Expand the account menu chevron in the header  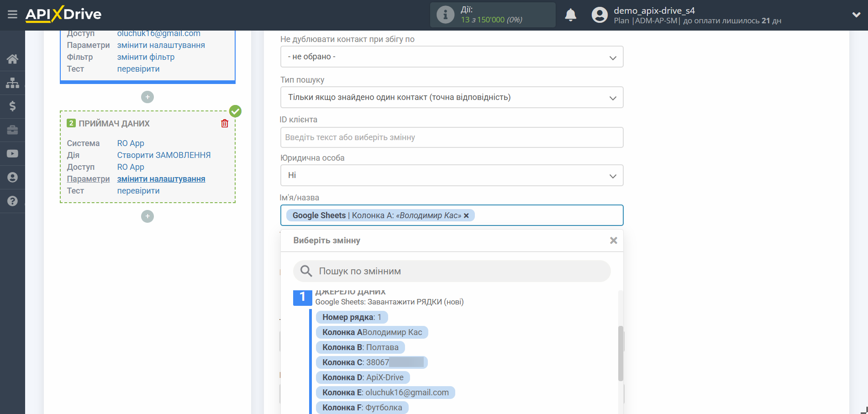pyautogui.click(x=856, y=15)
